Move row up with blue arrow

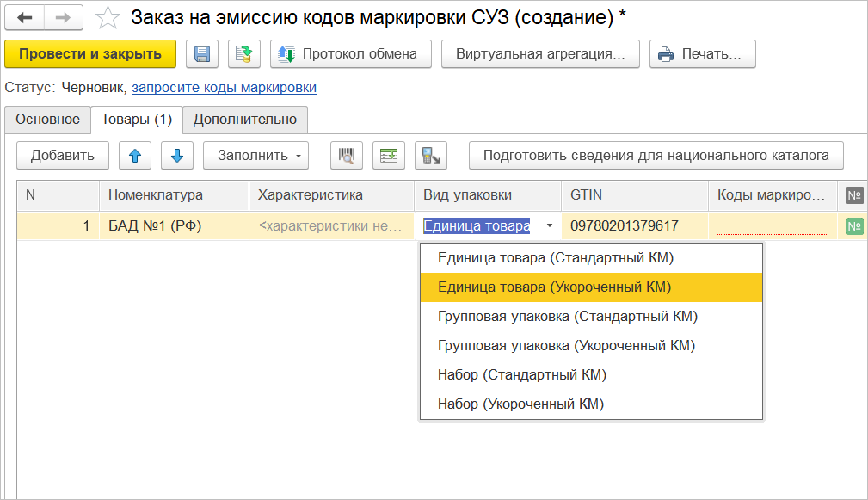click(x=135, y=156)
